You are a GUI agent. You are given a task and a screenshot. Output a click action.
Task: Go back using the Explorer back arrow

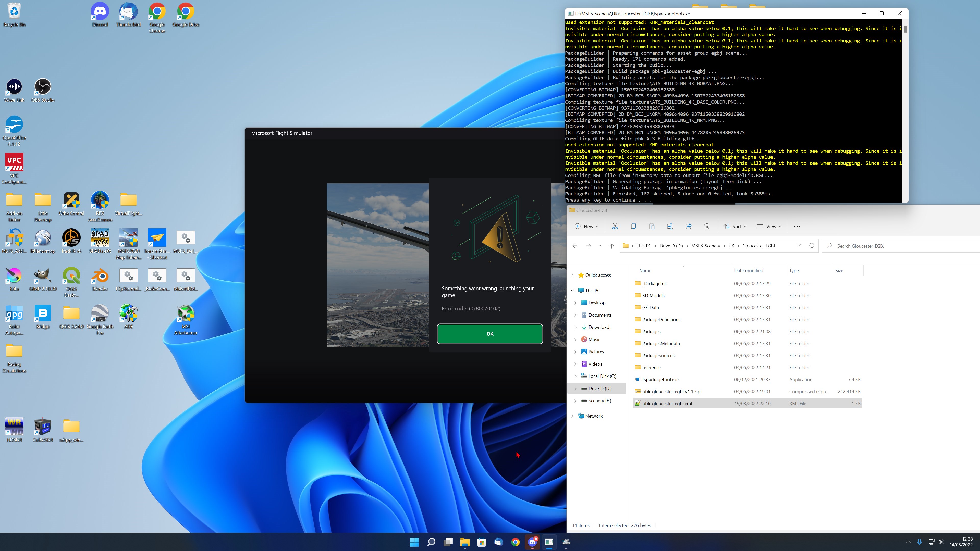click(x=575, y=246)
